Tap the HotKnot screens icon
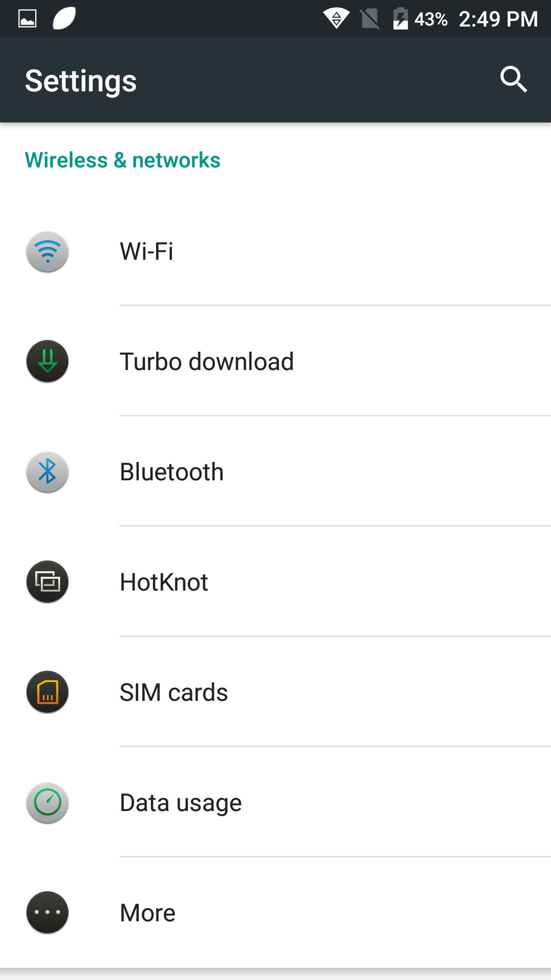Viewport: 551px width, 980px height. 47,582
